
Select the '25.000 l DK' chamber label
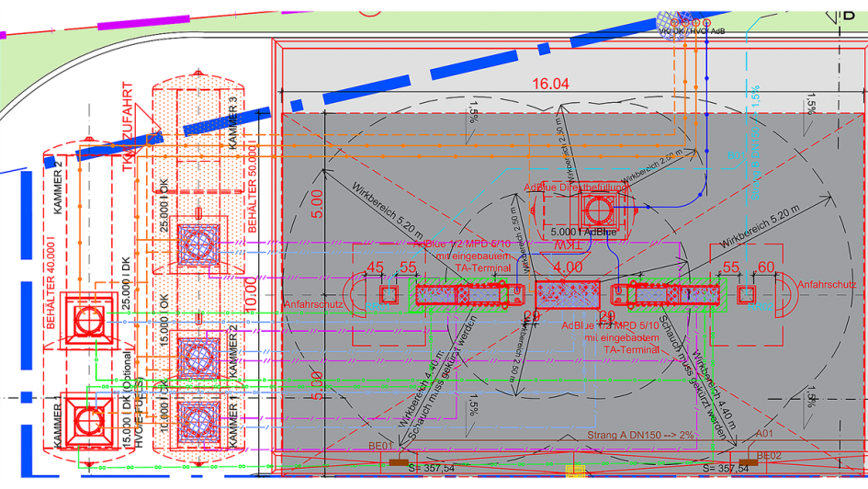coord(126,283)
